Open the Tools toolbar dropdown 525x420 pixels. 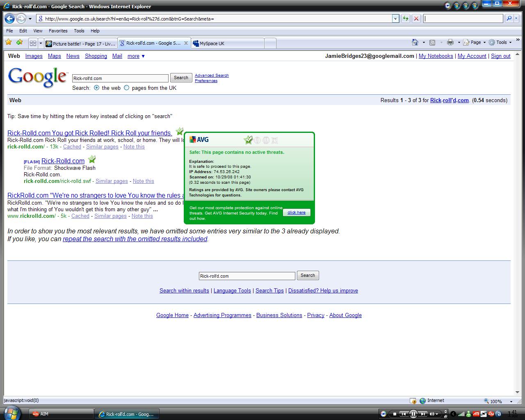click(500, 42)
